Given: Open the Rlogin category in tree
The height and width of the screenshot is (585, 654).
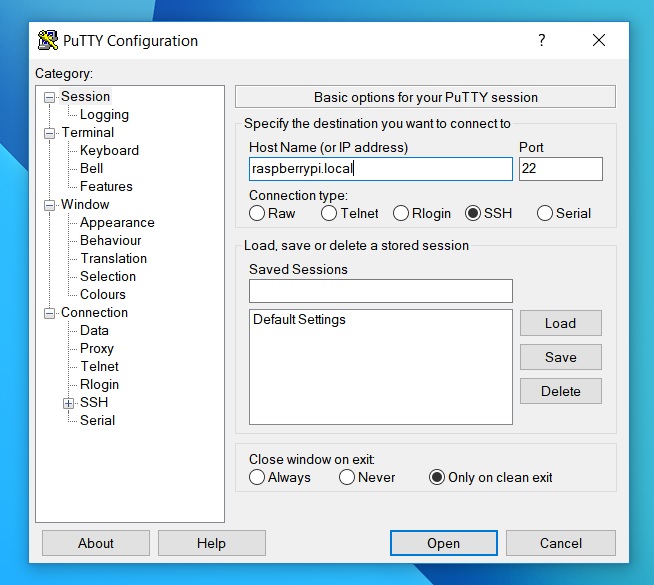Looking at the screenshot, I should click(99, 384).
